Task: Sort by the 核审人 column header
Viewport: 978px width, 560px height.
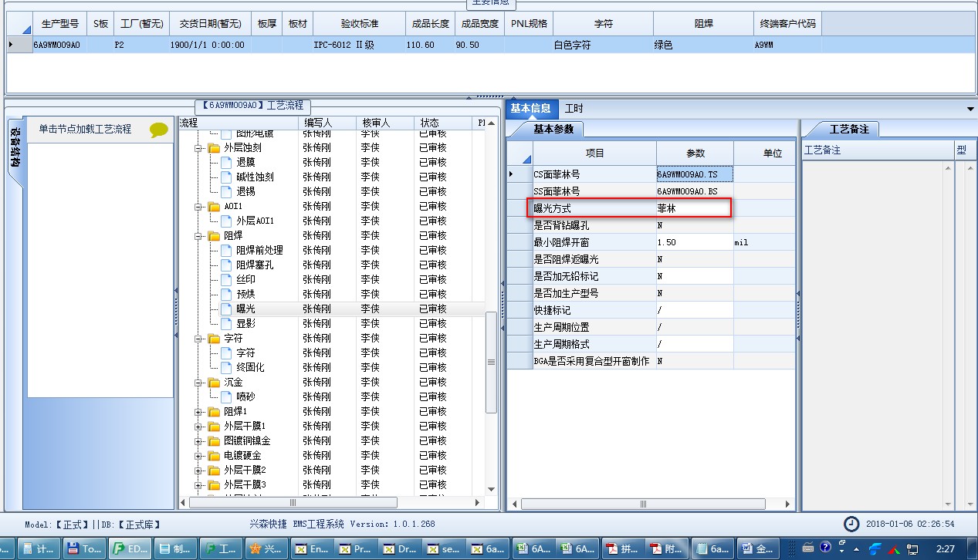Action: 385,123
